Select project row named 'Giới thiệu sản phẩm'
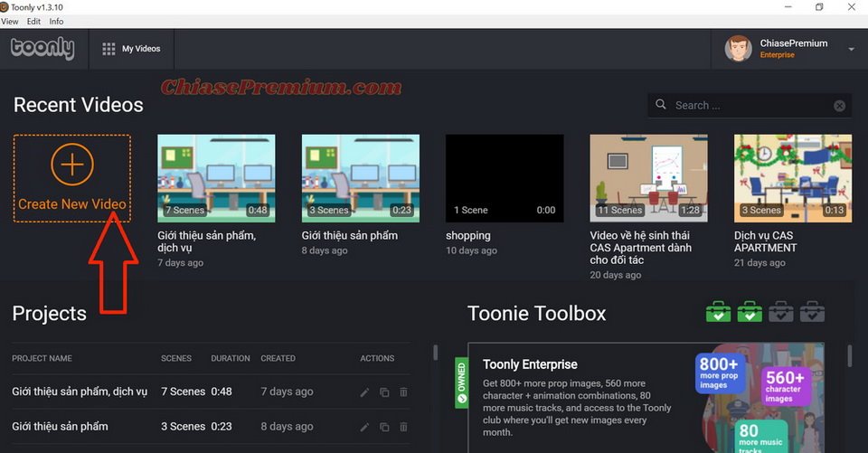 60,427
